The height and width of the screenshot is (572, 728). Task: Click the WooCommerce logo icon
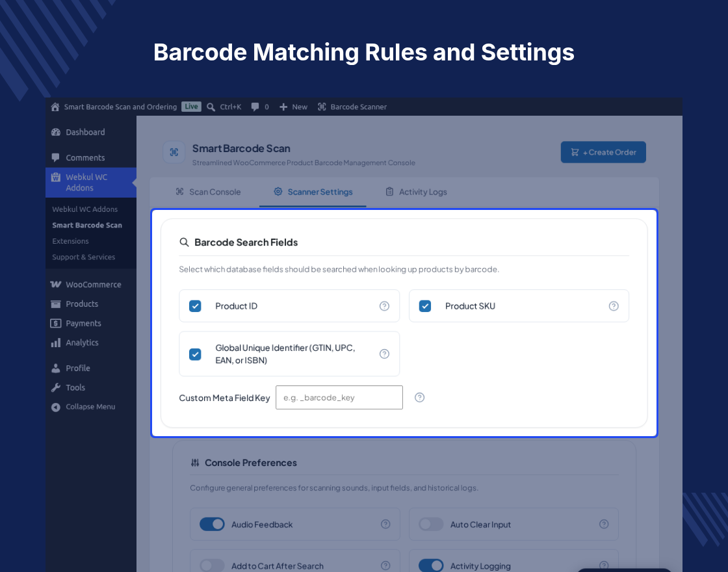coord(56,285)
